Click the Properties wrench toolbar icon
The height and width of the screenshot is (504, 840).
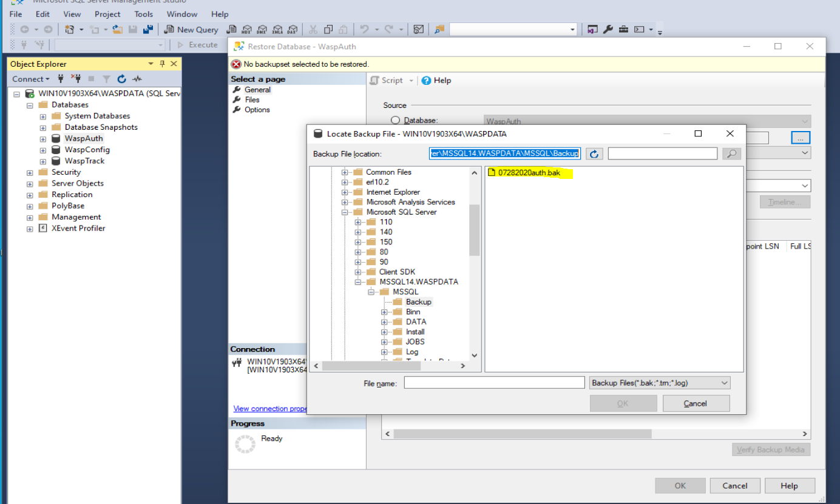tap(608, 30)
